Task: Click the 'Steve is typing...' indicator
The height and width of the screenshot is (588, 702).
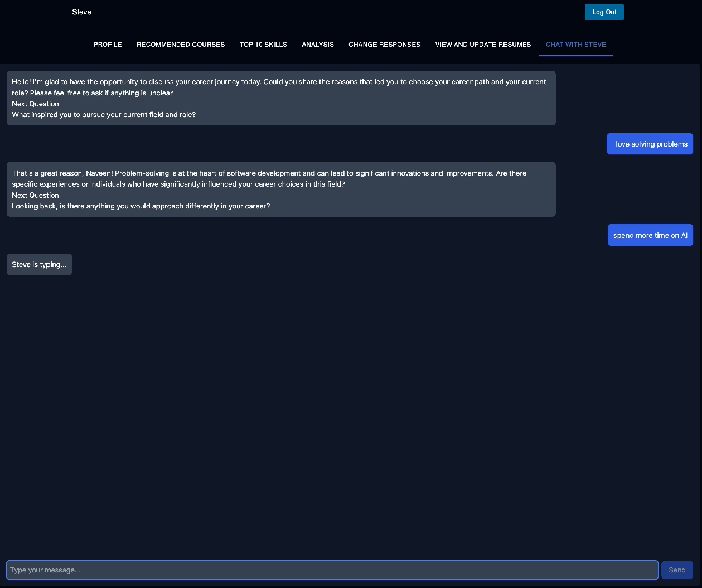Action: click(39, 265)
